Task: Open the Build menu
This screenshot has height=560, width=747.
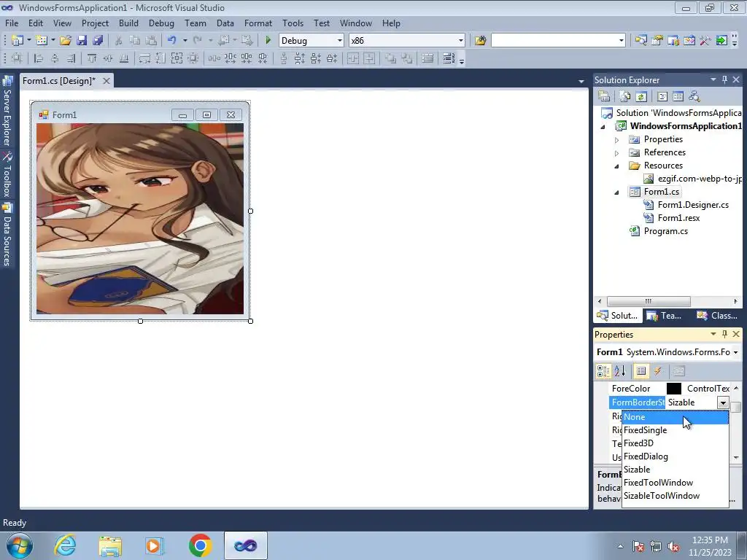Action: coord(128,23)
